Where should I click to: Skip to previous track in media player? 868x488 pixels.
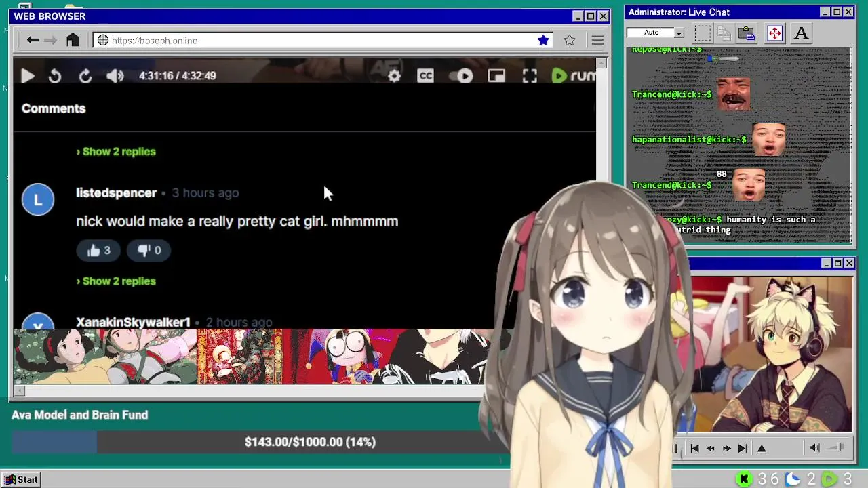(x=694, y=448)
